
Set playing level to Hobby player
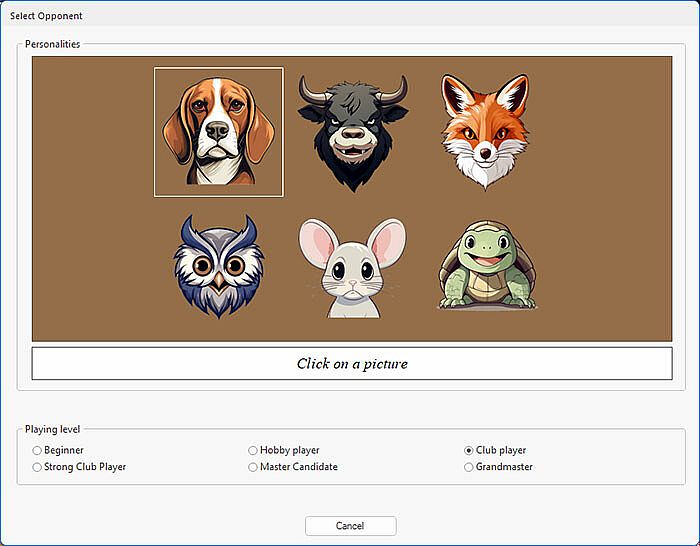click(253, 451)
